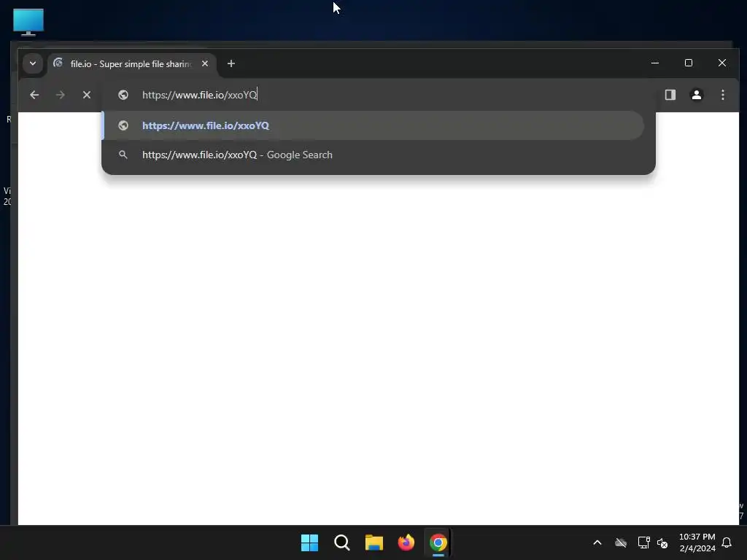
Task: Maximize the Chrome window
Action: coord(689,63)
